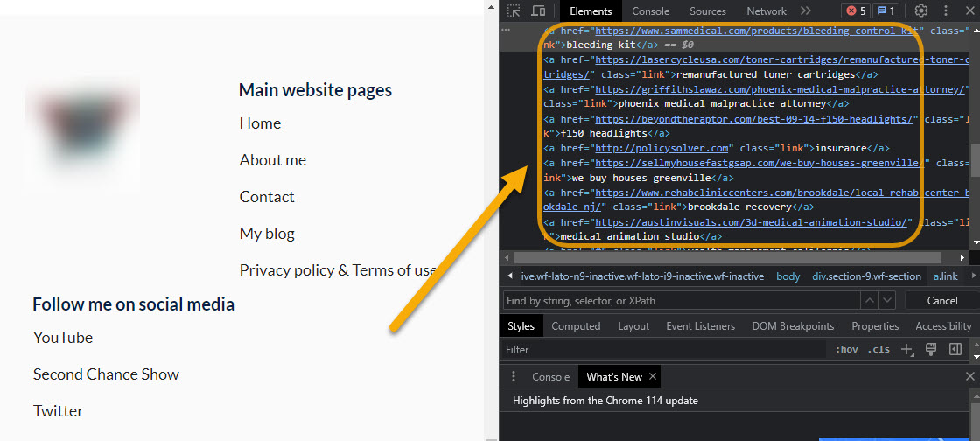
Task: Toggle the computed styles sidebar icon
Action: tap(955, 349)
